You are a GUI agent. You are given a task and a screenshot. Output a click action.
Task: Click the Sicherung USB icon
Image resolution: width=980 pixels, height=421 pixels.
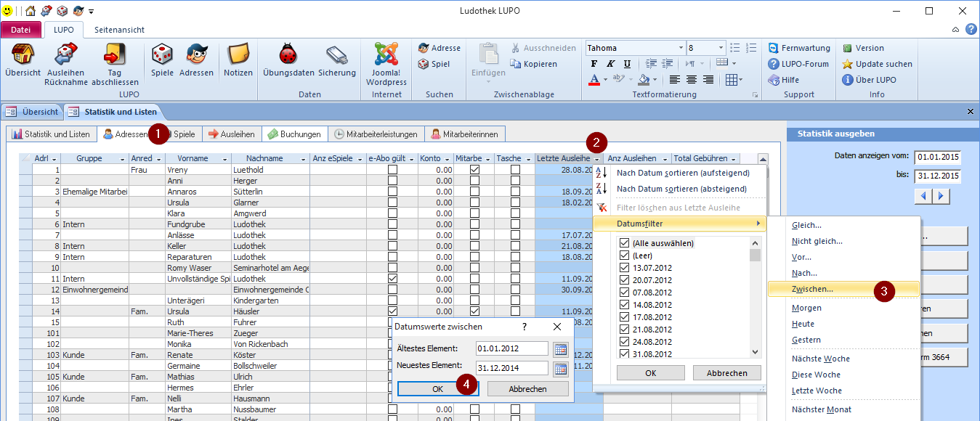click(337, 60)
